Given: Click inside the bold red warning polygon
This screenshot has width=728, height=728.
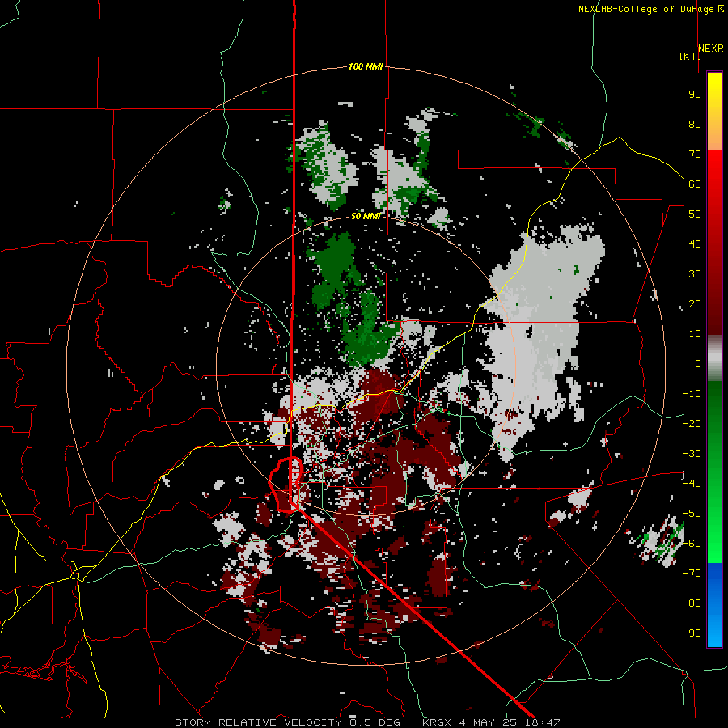Looking at the screenshot, I should click(284, 483).
